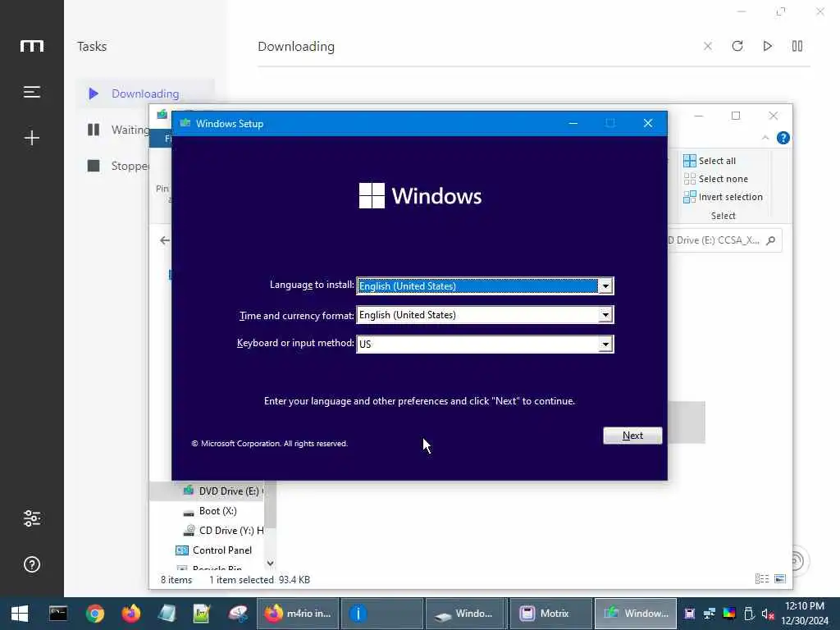Launch Chrome from the taskbar

[x=95, y=614]
